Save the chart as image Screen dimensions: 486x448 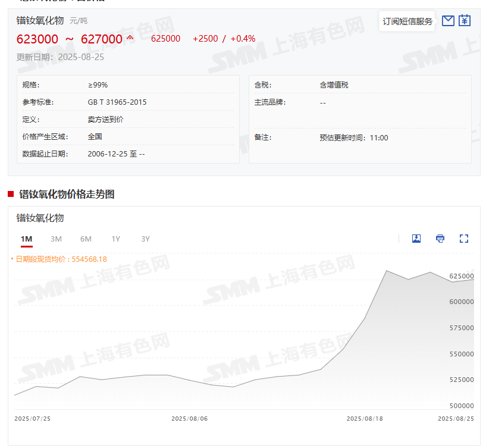[x=416, y=239]
